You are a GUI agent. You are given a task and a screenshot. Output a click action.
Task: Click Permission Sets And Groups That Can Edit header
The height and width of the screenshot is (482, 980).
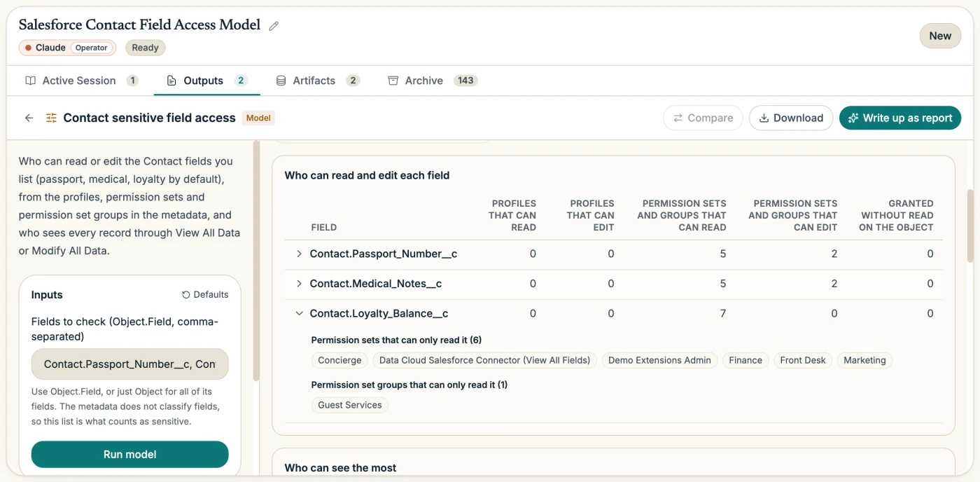[x=793, y=215]
